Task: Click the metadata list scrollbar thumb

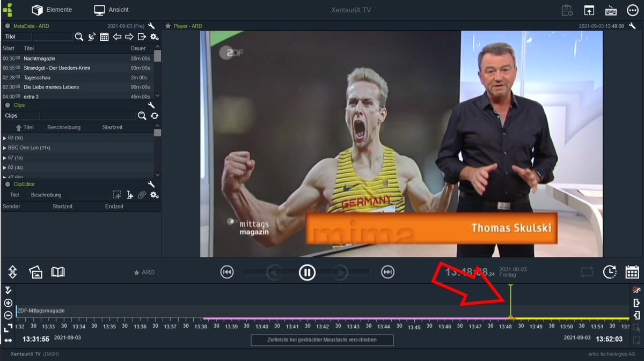Action: [157, 56]
